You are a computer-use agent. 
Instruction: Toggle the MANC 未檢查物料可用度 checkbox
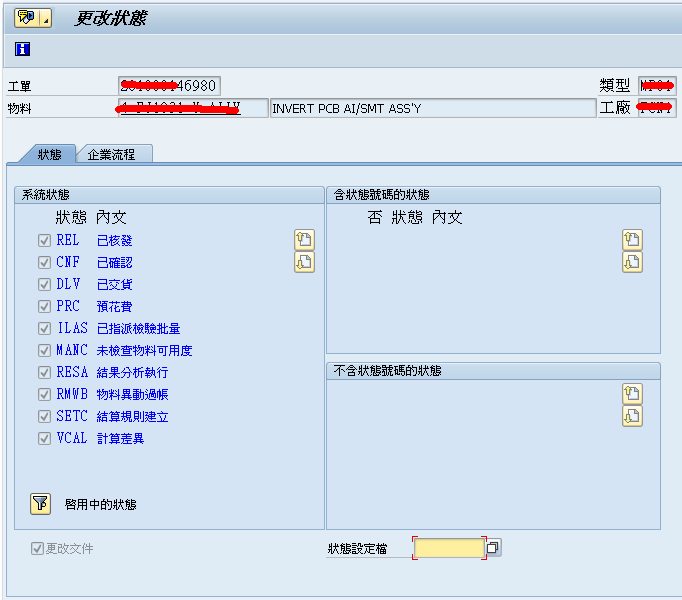click(x=44, y=350)
